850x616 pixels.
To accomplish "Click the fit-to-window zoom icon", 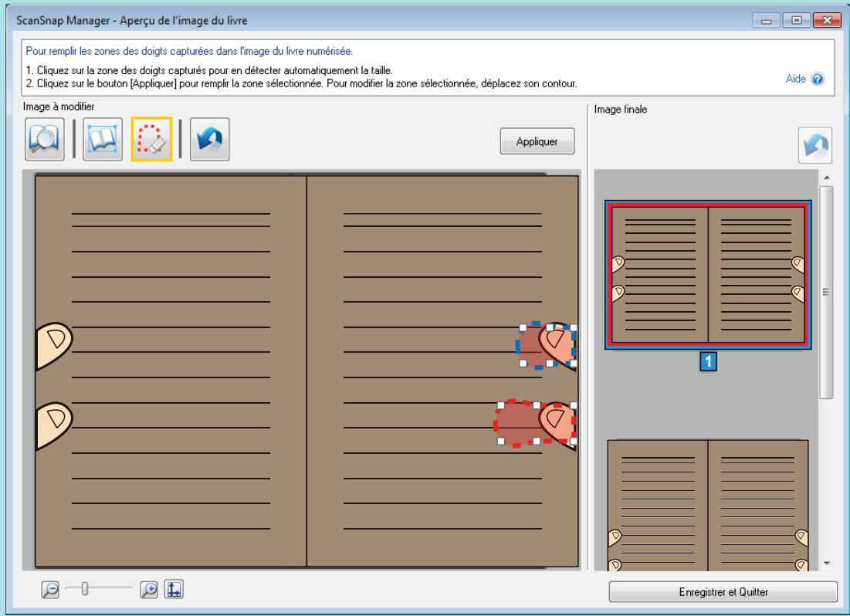I will point(174,589).
